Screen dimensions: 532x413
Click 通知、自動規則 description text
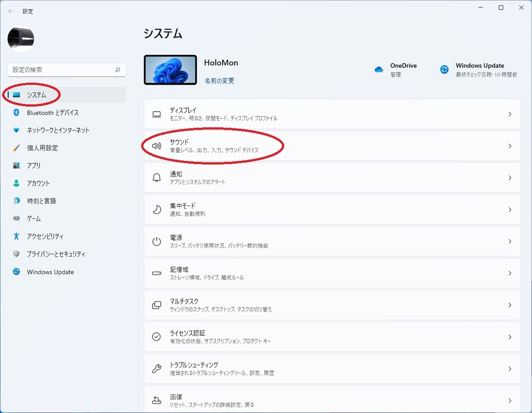point(188,214)
